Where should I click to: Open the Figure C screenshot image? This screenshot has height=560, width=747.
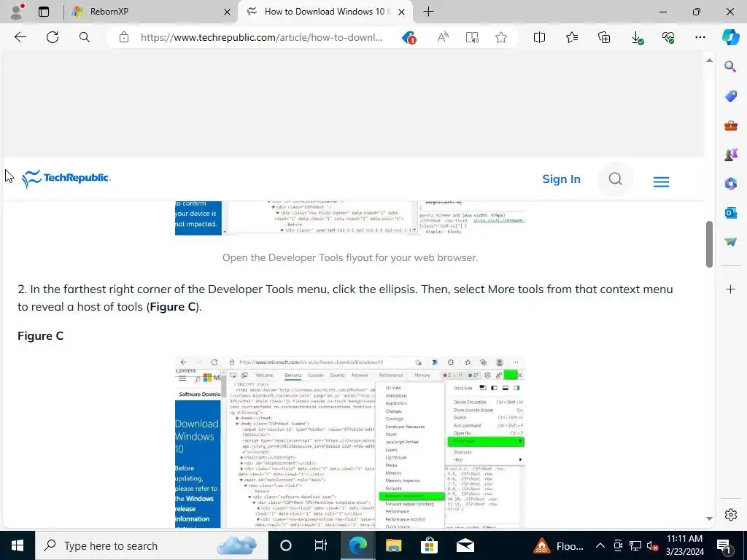[x=350, y=441]
